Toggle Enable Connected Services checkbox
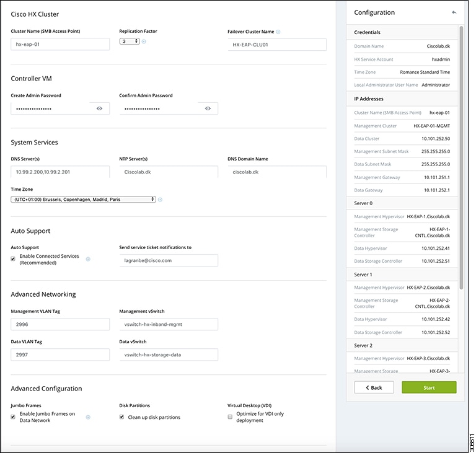Image resolution: width=476 pixels, height=453 pixels. [x=14, y=259]
